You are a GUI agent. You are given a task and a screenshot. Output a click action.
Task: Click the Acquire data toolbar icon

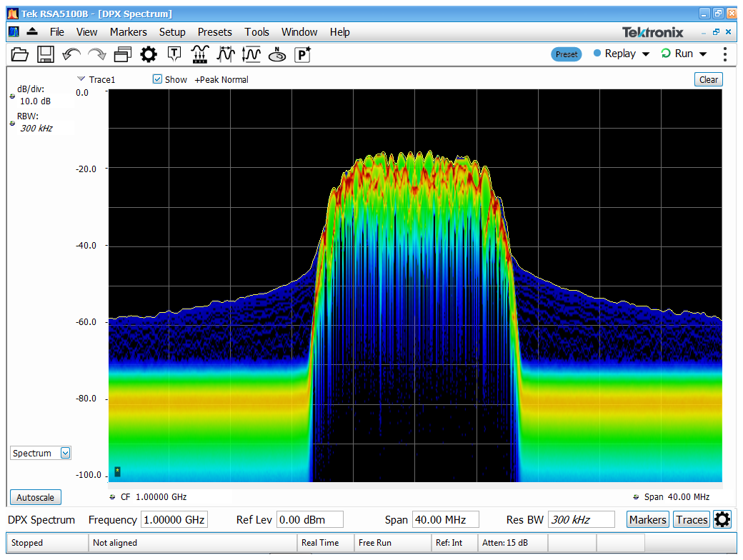pyautogui.click(x=200, y=54)
